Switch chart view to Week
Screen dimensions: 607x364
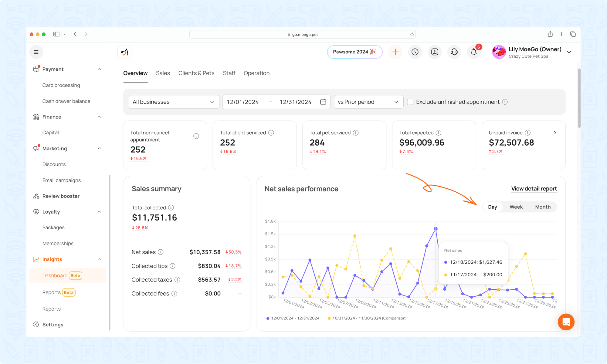[516, 207]
